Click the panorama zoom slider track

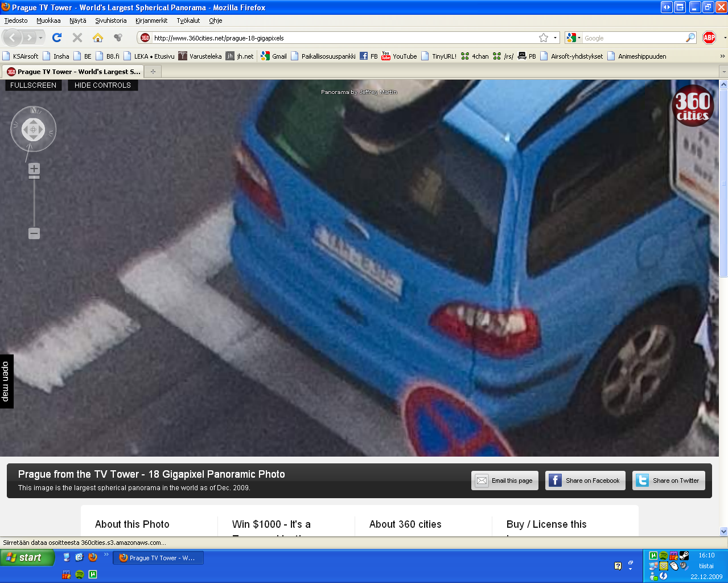[34, 202]
